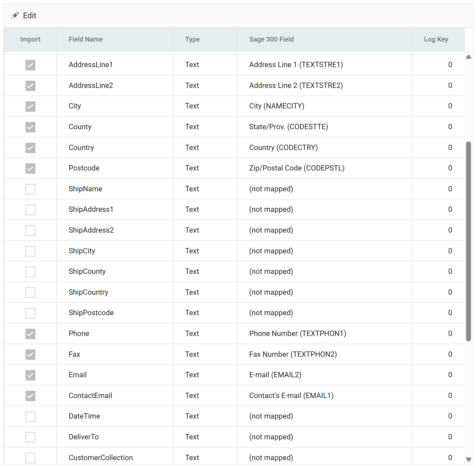Click the ShipCounty field name
The image size is (476, 468).
(87, 271)
